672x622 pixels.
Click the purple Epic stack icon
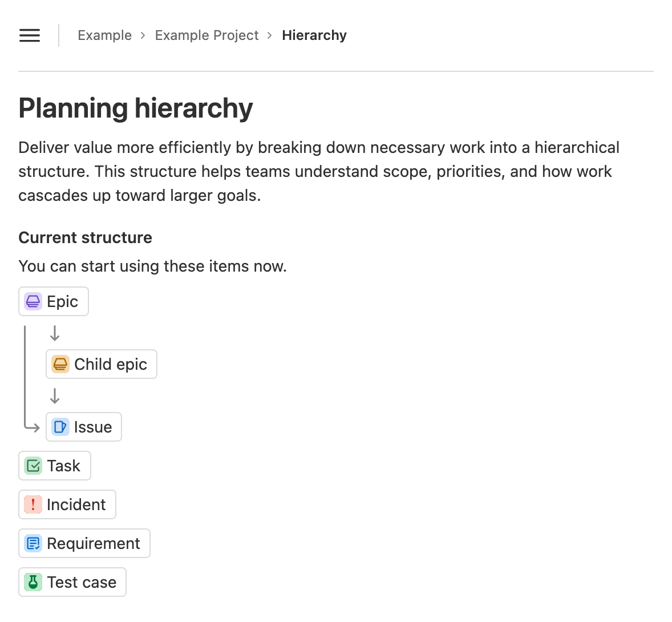33,301
